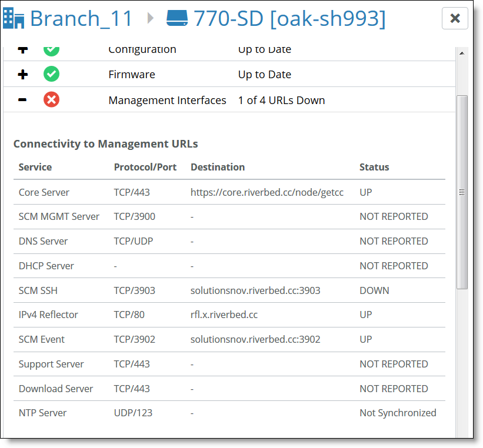Viewport: 483px width, 448px height.
Task: Click solutionsnov.riverbed.cc:3903 destination
Action: pyautogui.click(x=255, y=290)
